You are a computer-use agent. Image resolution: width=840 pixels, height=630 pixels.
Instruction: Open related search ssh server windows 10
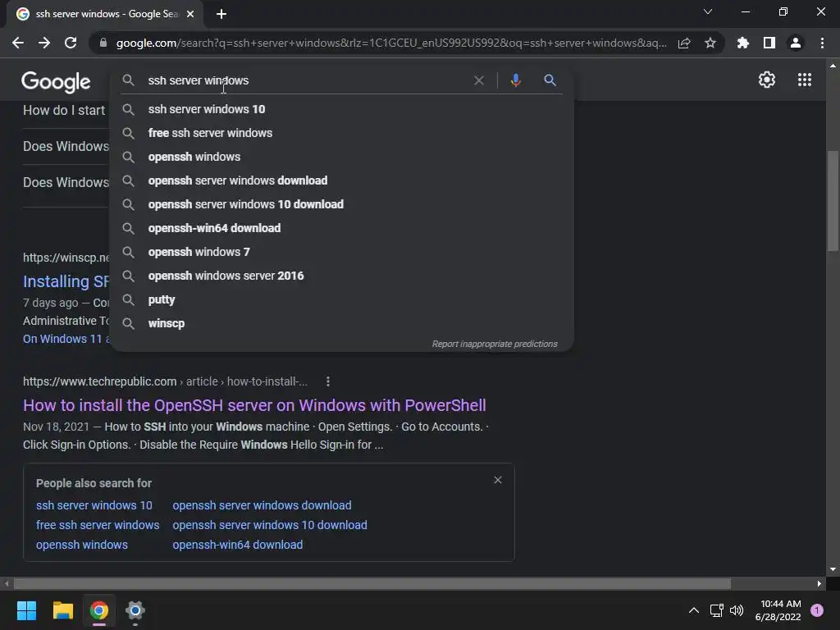(x=94, y=505)
